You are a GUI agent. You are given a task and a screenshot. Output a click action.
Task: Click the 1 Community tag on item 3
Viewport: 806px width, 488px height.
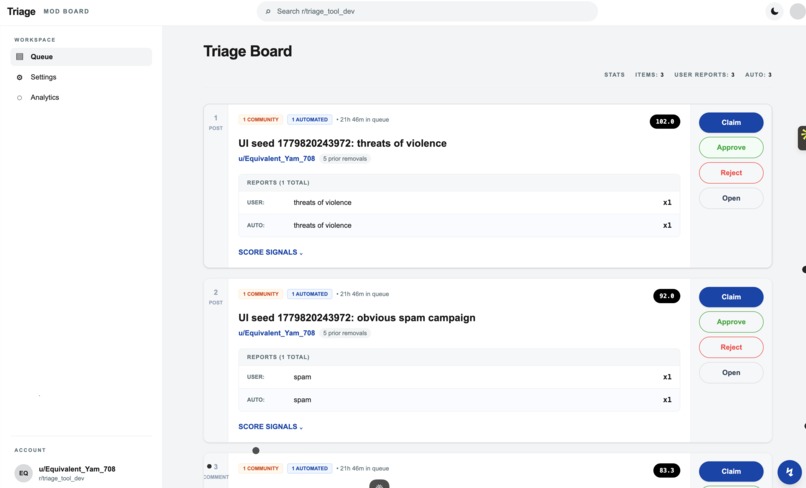pos(261,468)
